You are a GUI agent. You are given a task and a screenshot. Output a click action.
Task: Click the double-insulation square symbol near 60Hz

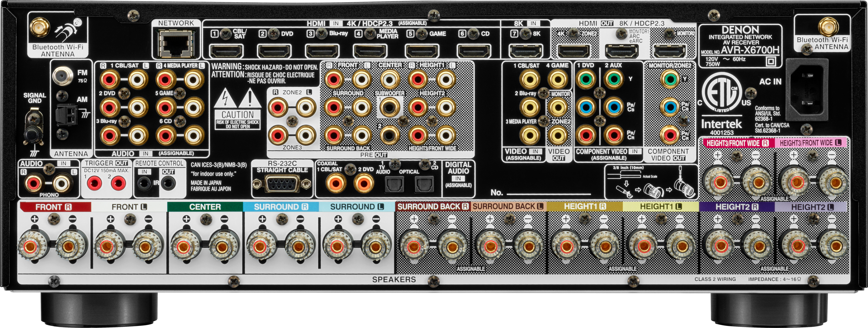click(771, 61)
